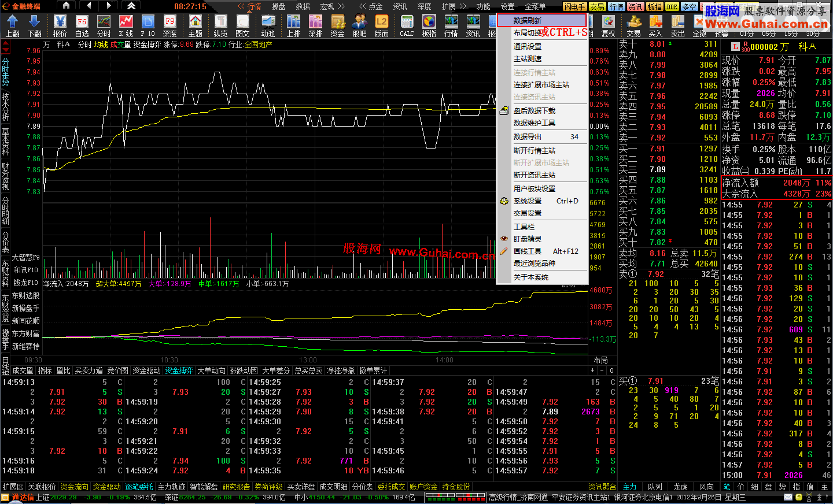Switch to 撤单累计 indicator tab

click(373, 370)
